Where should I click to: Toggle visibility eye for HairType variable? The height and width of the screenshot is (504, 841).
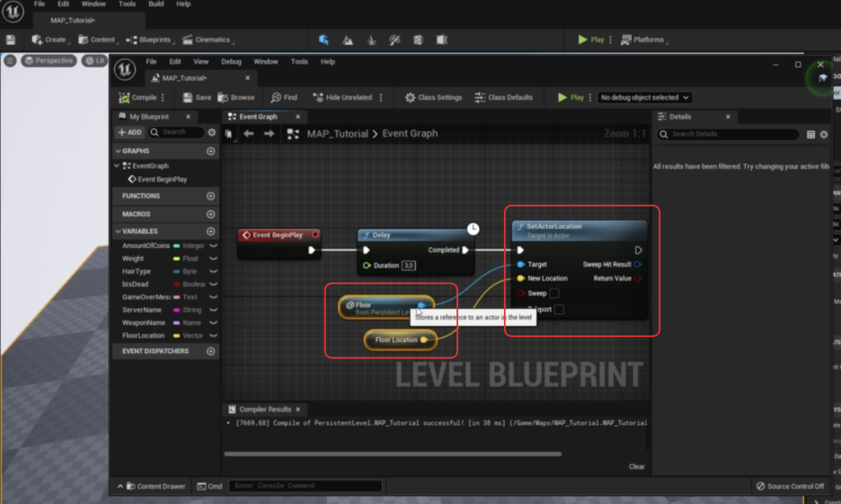[x=213, y=271]
